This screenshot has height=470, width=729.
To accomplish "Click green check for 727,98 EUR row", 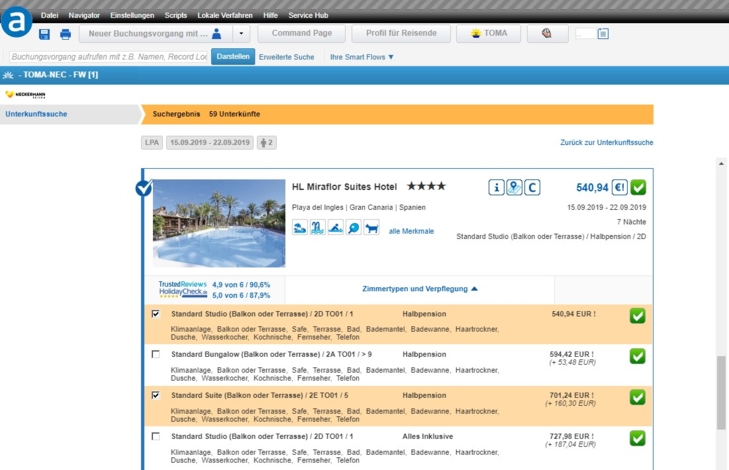I will click(637, 438).
